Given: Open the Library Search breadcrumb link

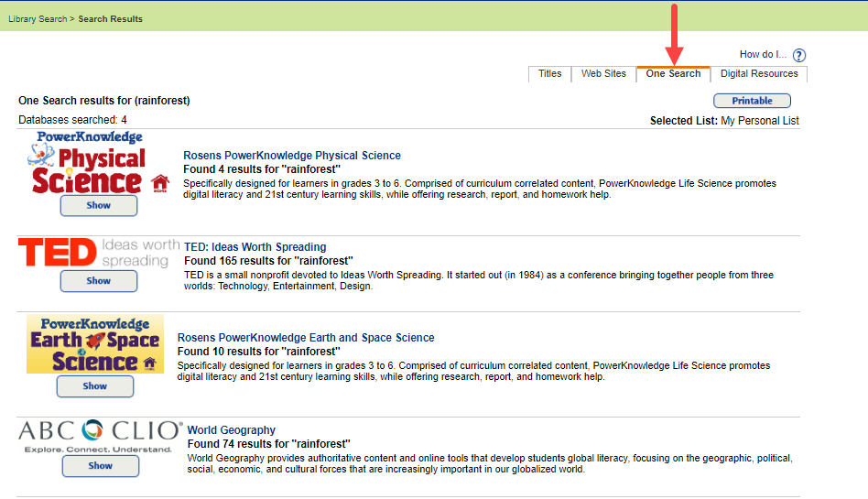Looking at the screenshot, I should point(38,19).
